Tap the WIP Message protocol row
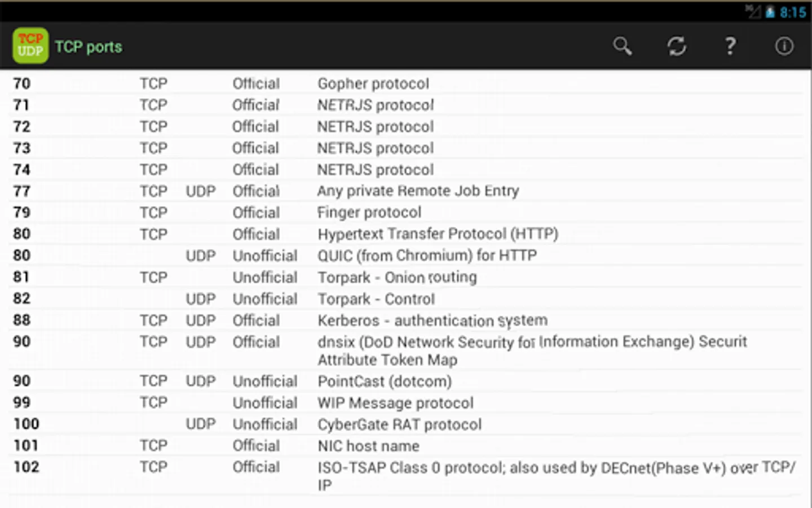 (x=395, y=402)
